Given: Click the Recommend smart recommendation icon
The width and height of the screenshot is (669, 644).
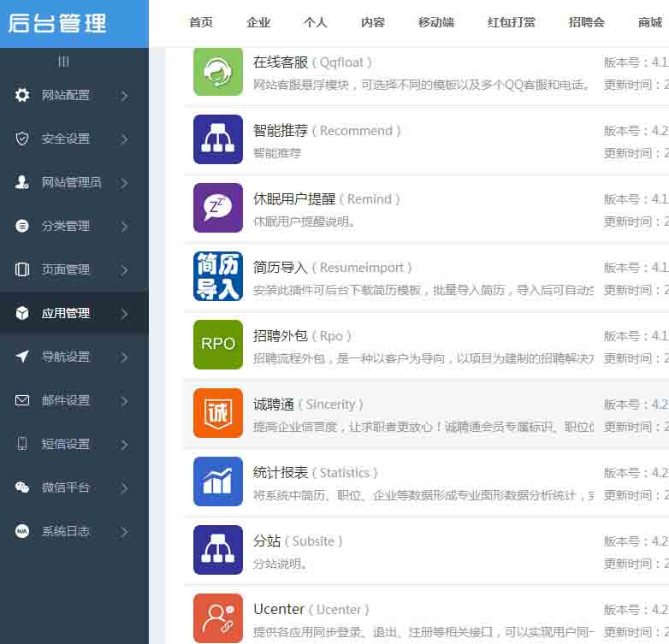Looking at the screenshot, I should [218, 139].
